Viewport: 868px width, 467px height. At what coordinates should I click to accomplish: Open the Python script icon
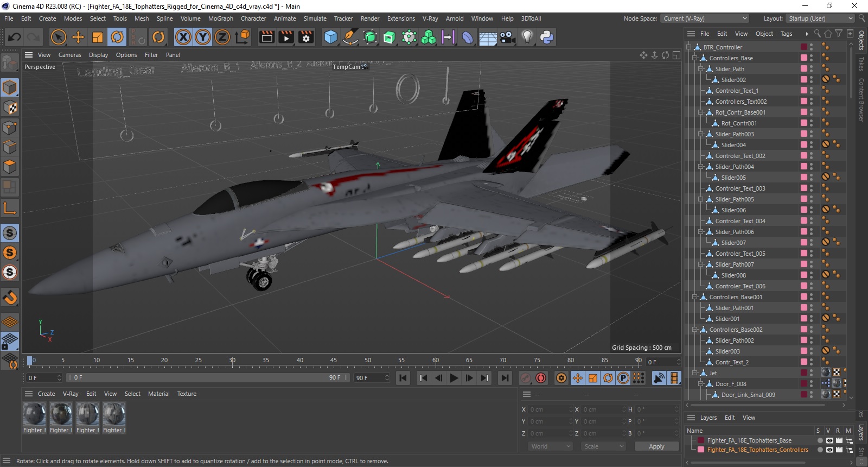547,37
